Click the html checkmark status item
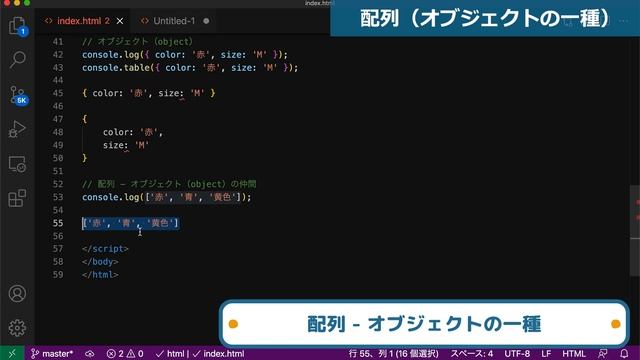Screen dimensions: 640x360 (170, 353)
